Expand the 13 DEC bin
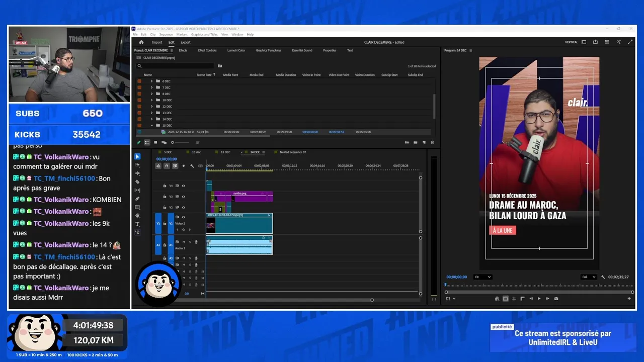Screen dimensions: 644x362 [151, 113]
